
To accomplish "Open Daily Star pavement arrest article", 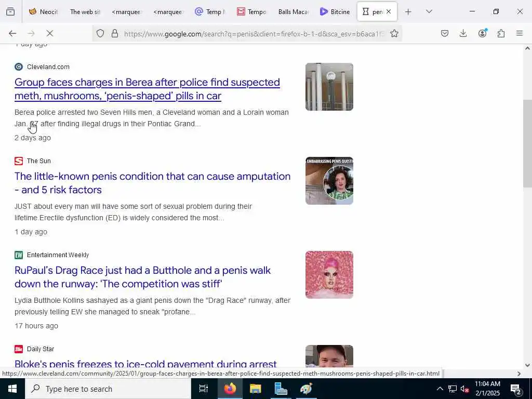I will coord(145,364).
